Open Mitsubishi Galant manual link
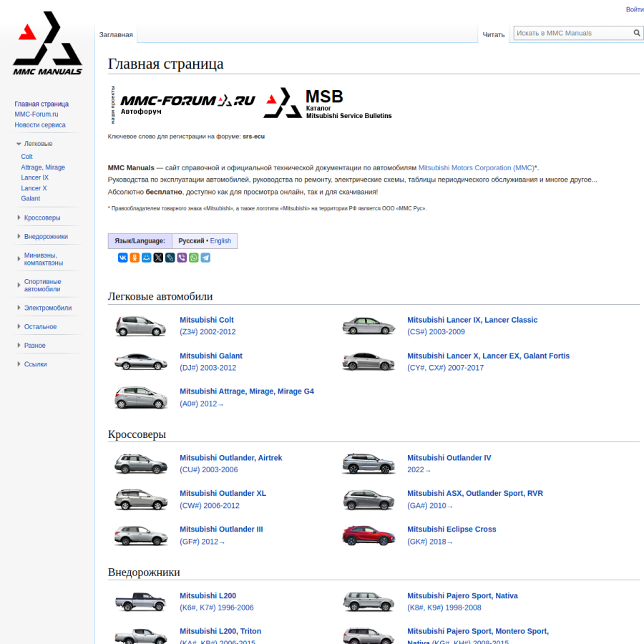Image resolution: width=644 pixels, height=644 pixels. 211,356
